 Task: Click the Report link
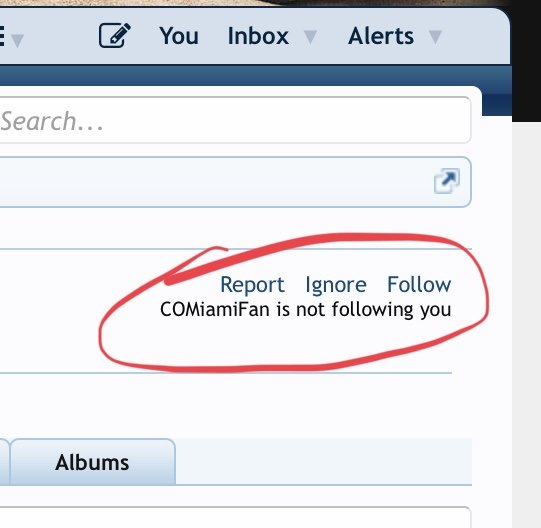(252, 285)
